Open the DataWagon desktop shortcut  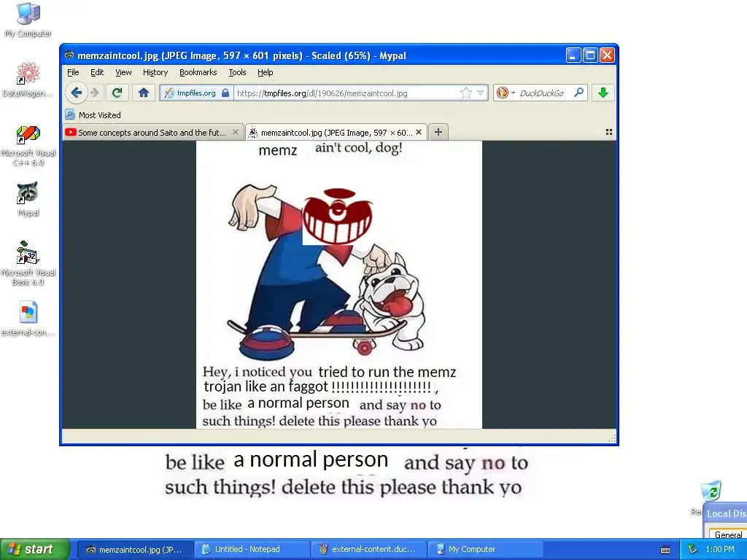pos(28,79)
